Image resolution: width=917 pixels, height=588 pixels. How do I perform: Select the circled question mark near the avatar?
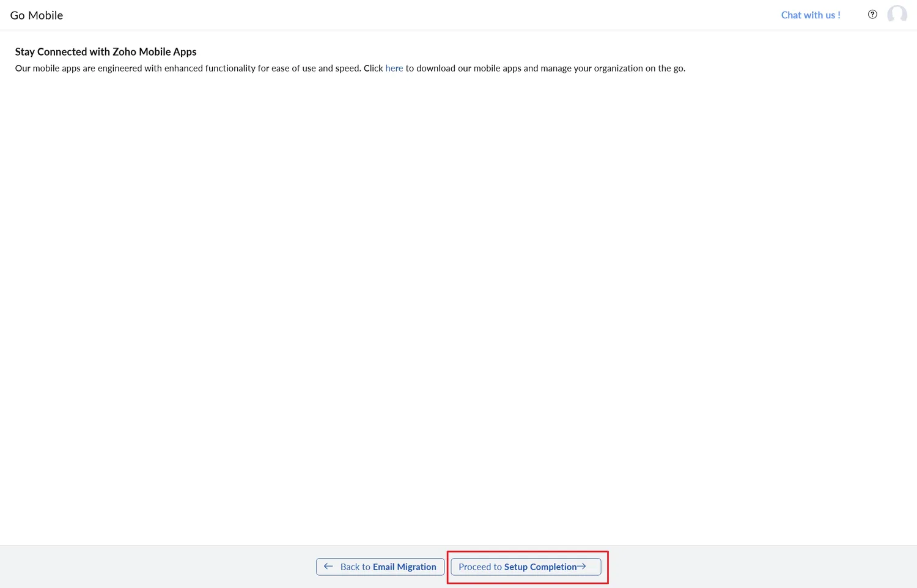872,13
